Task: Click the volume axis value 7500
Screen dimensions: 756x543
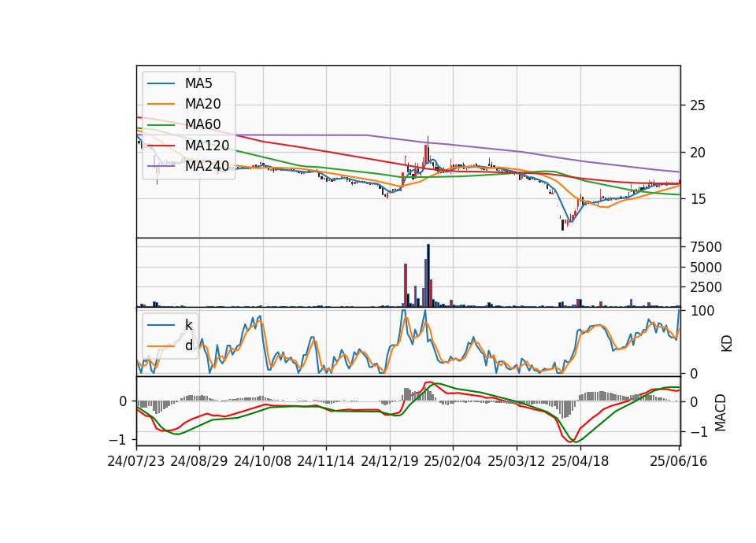Action: 706,247
